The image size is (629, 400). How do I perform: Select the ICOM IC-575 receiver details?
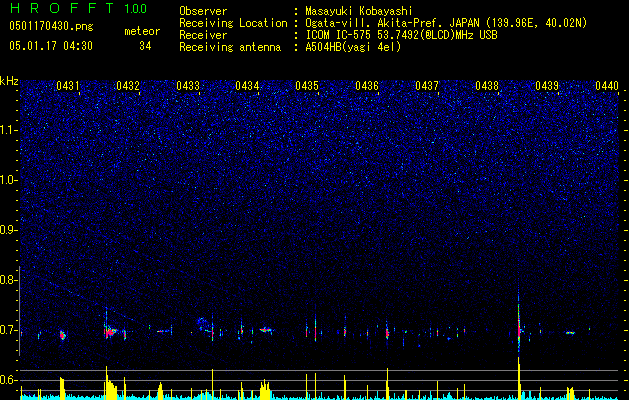(402, 35)
